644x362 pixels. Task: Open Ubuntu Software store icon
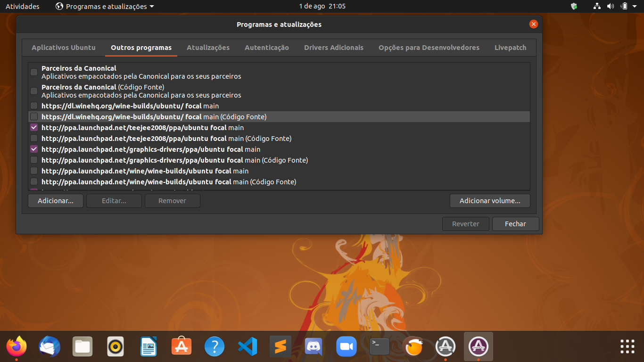pyautogui.click(x=182, y=347)
